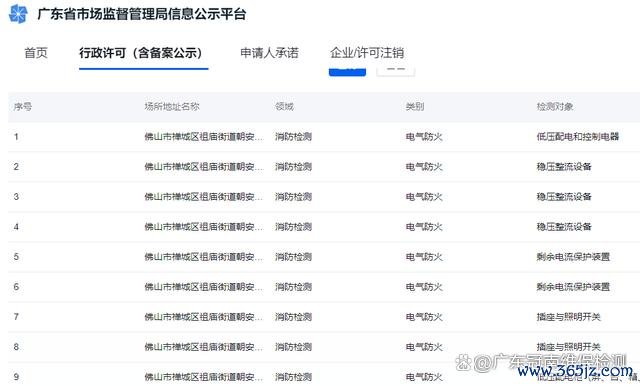This screenshot has width=640, height=386.
Task: Click the address cell in row 9
Action: pyautogui.click(x=204, y=377)
